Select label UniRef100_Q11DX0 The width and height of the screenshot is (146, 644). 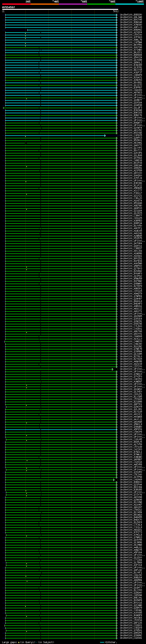coord(131,558)
